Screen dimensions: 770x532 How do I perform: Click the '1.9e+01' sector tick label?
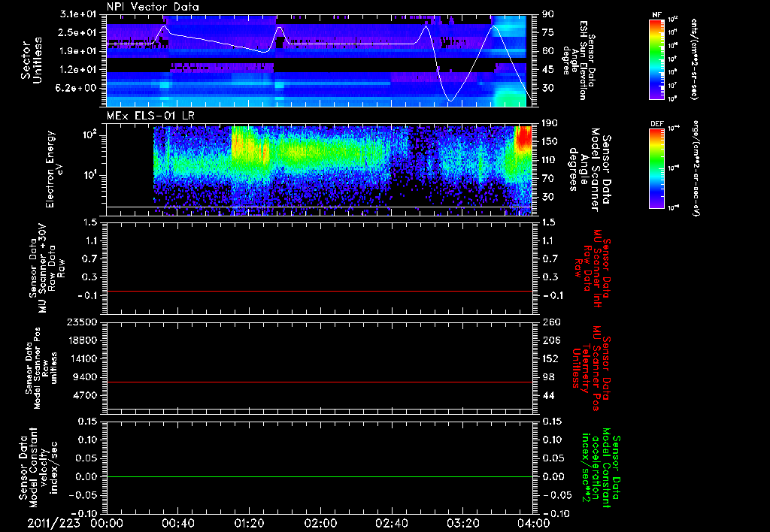(x=78, y=51)
